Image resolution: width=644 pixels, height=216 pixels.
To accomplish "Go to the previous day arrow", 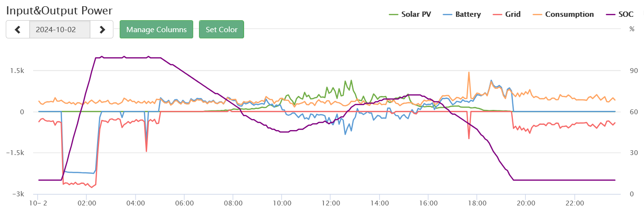I will coord(18,29).
